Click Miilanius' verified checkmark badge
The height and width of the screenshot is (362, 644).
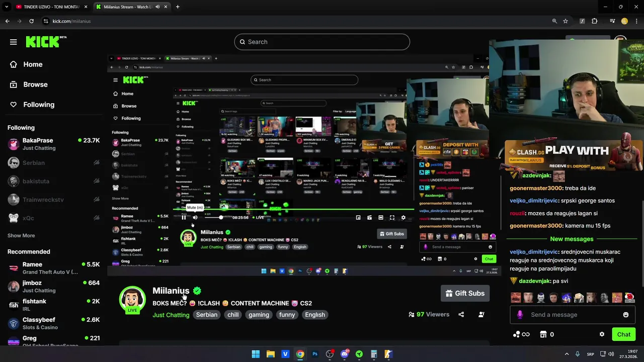197,291
